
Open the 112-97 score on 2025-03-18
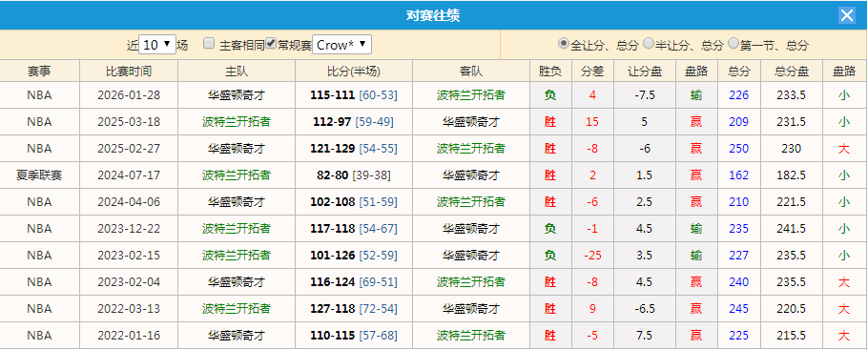pos(332,122)
